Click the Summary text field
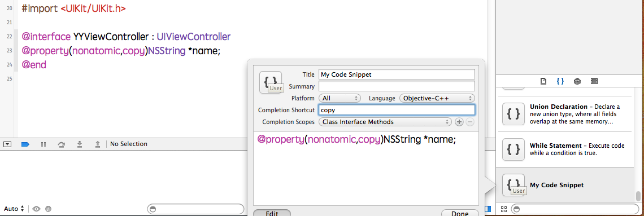Screen dimensions: 644x216 pyautogui.click(x=397, y=86)
